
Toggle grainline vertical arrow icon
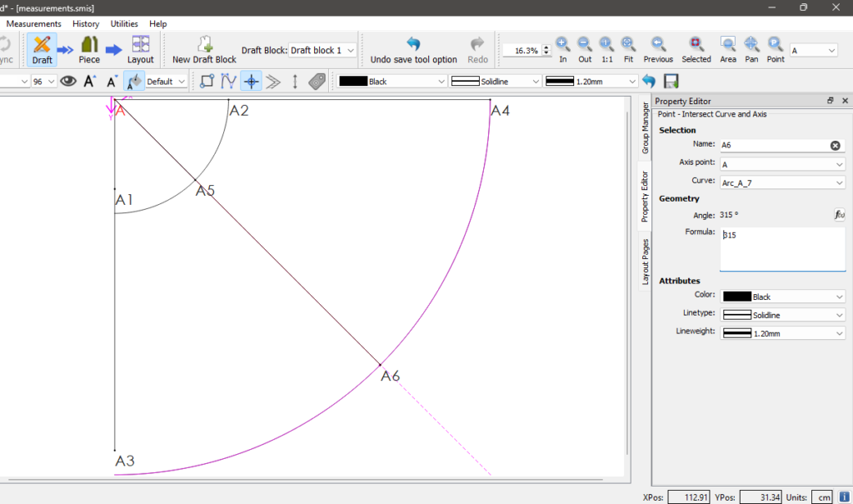295,81
